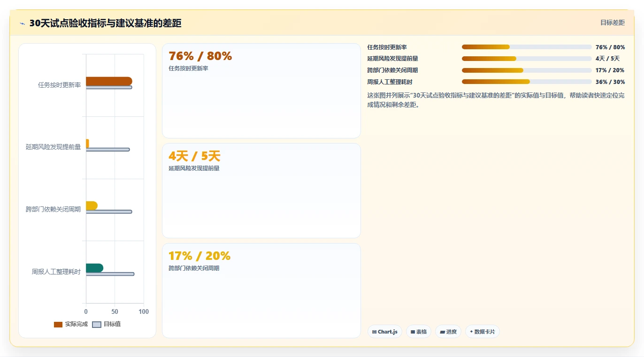Click the Chart.js tag chip
The height and width of the screenshot is (357, 644).
(x=385, y=332)
